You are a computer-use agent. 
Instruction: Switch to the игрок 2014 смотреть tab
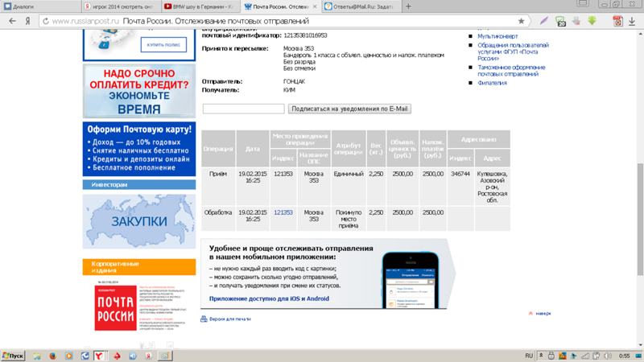[122, 6]
